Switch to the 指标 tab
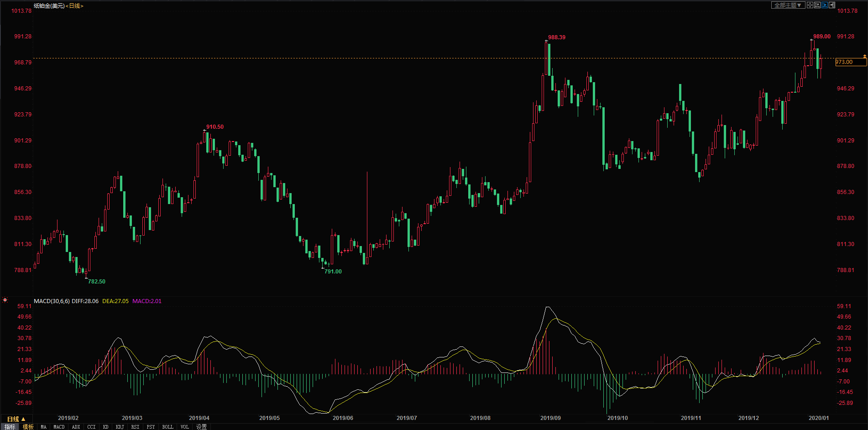The height and width of the screenshot is (430, 868). point(10,427)
